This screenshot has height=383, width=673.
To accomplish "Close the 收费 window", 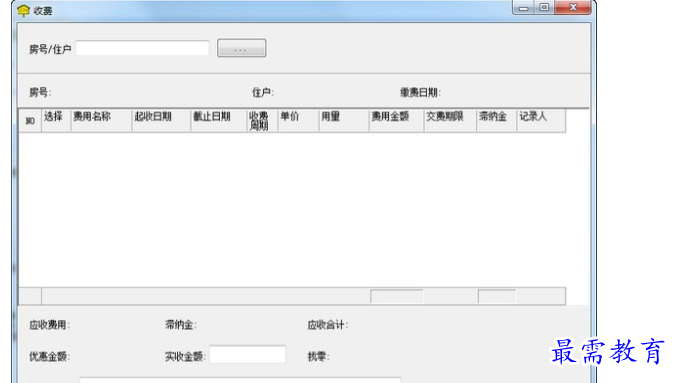I will pos(573,8).
